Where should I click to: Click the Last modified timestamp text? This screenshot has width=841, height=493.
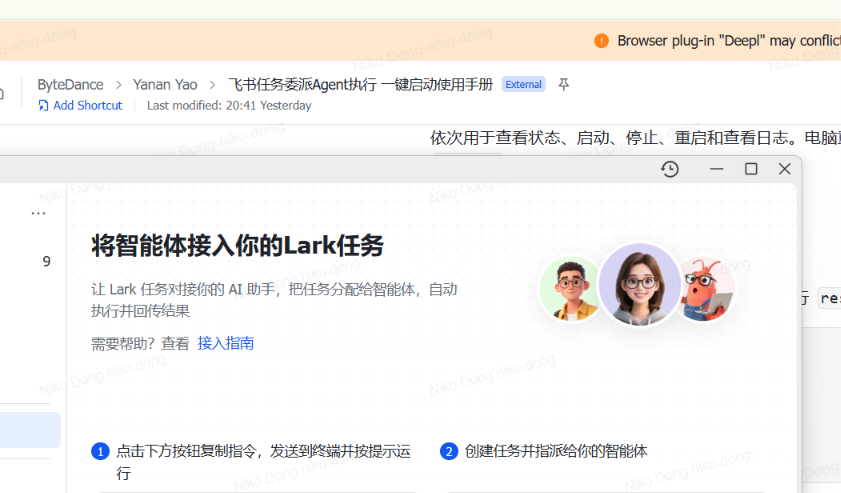tap(229, 106)
